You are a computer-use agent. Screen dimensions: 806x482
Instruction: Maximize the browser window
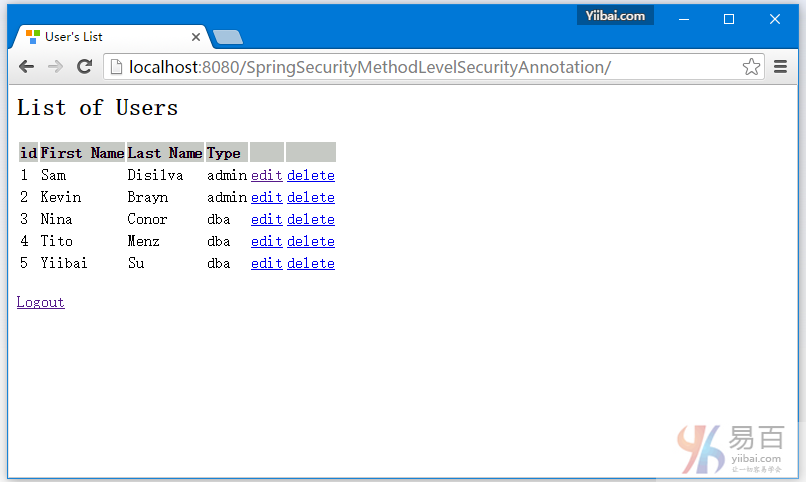tap(729, 19)
